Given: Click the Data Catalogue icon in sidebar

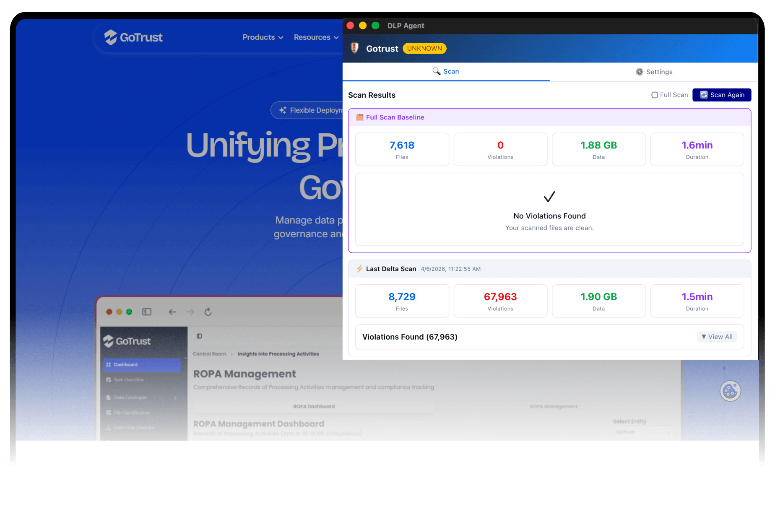Looking at the screenshot, I should pos(109,397).
